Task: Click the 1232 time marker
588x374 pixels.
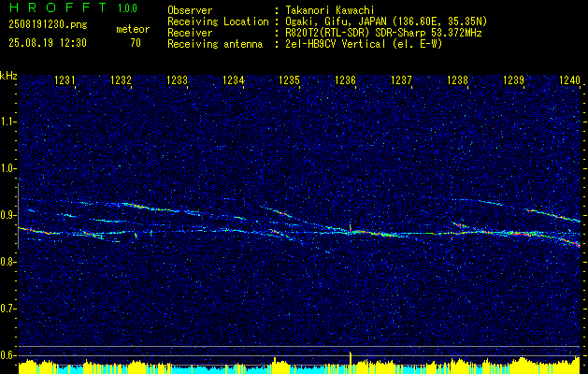Action: [x=122, y=79]
